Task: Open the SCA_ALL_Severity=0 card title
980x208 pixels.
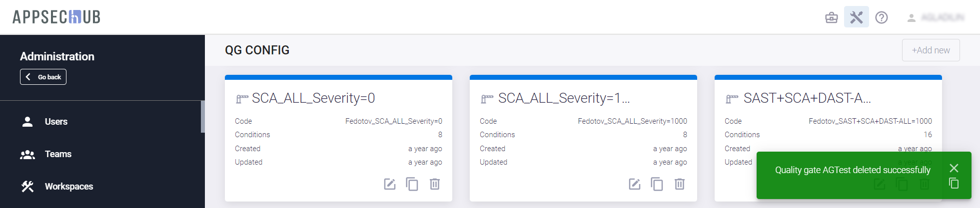Action: click(x=313, y=98)
